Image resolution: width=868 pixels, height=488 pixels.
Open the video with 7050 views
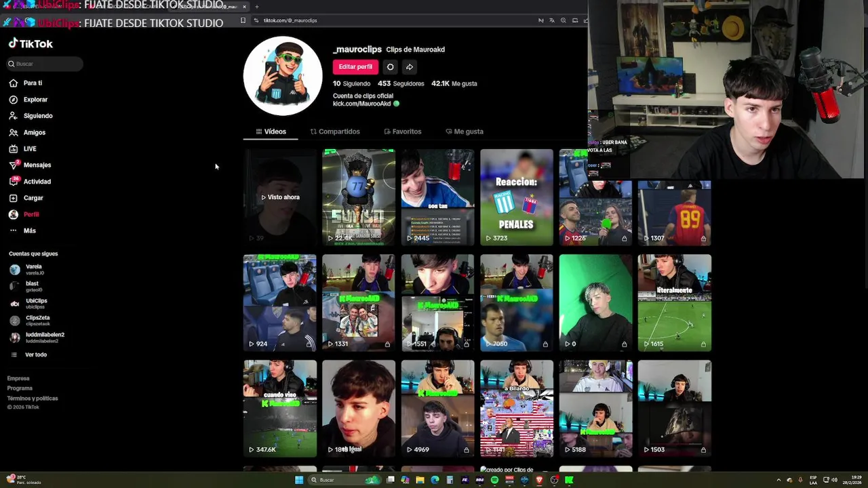517,303
